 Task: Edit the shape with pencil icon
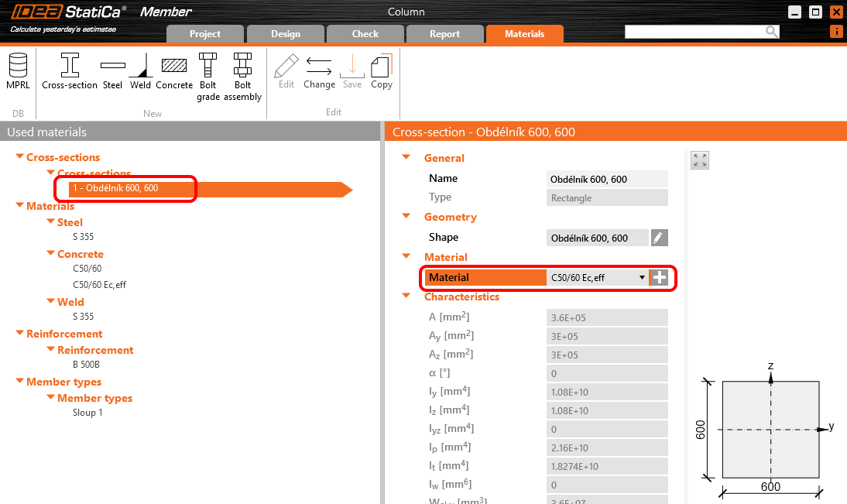pyautogui.click(x=659, y=238)
